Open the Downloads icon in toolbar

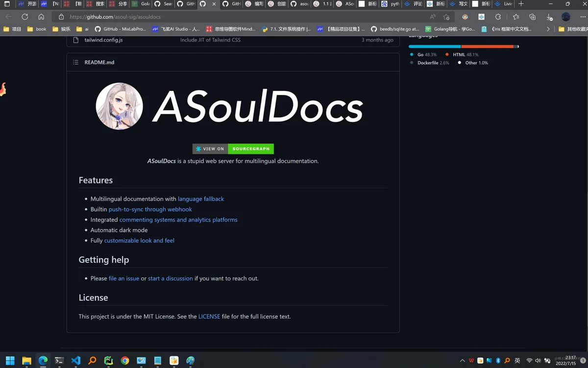[549, 17]
